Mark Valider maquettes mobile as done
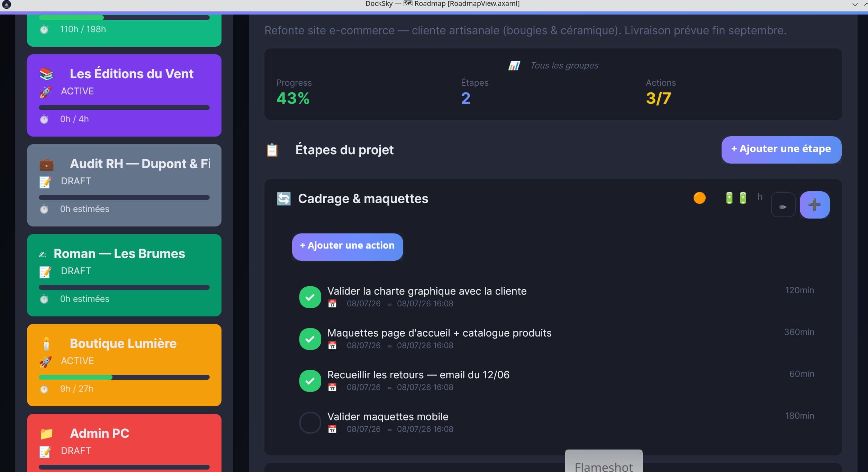The height and width of the screenshot is (472, 868). pos(310,423)
